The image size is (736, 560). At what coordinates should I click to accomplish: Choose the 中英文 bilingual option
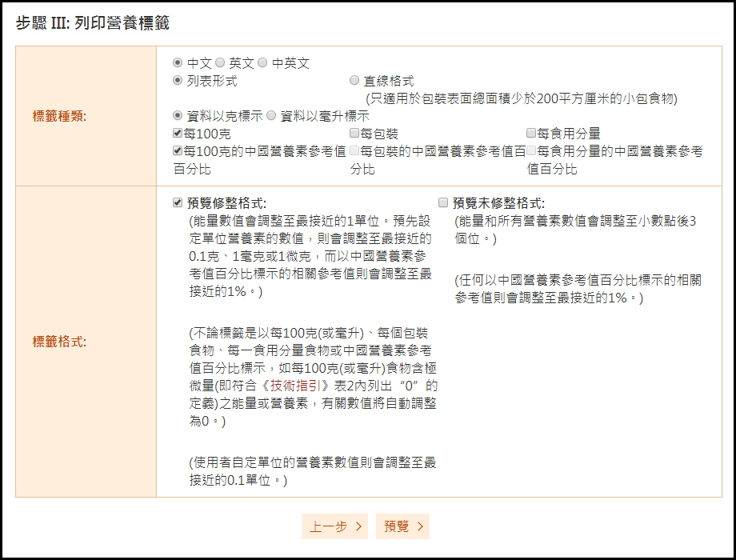262,63
